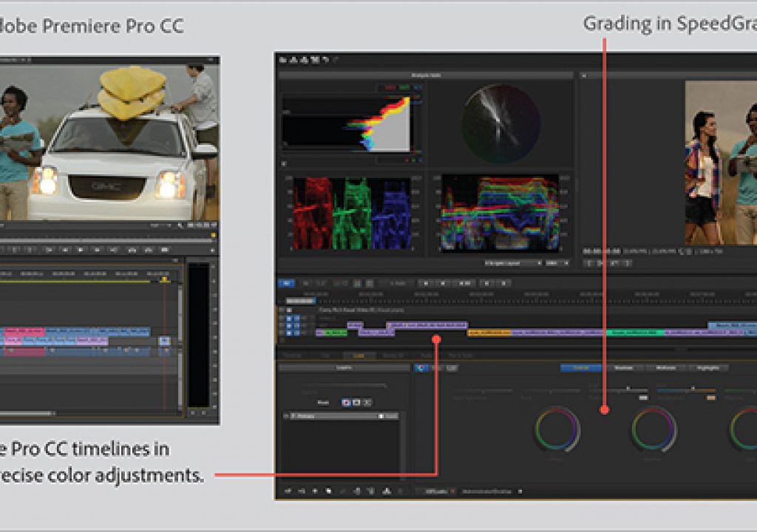
Task: Select the Shadows tonal range tab
Action: 623,368
